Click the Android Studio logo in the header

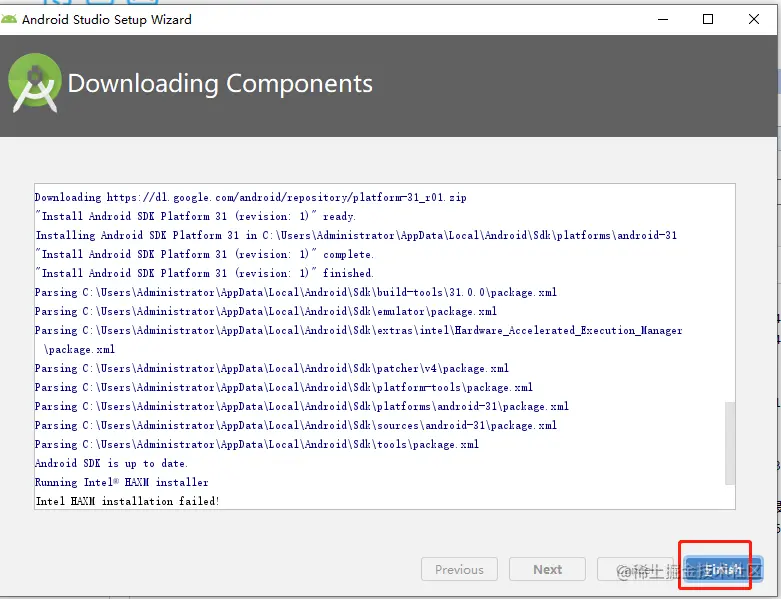coord(34,83)
